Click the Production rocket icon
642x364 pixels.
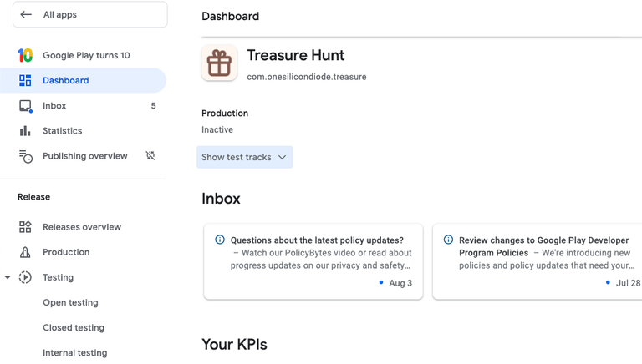point(25,252)
